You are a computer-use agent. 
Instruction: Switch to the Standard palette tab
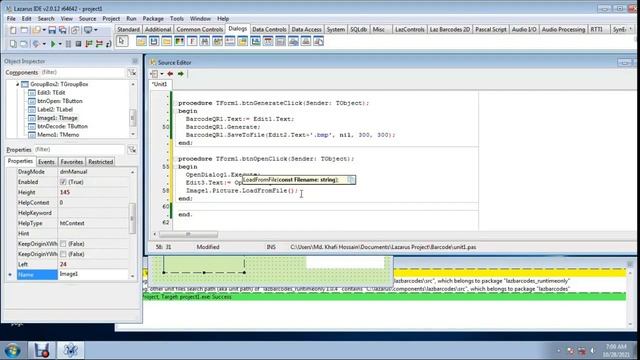(x=128, y=29)
